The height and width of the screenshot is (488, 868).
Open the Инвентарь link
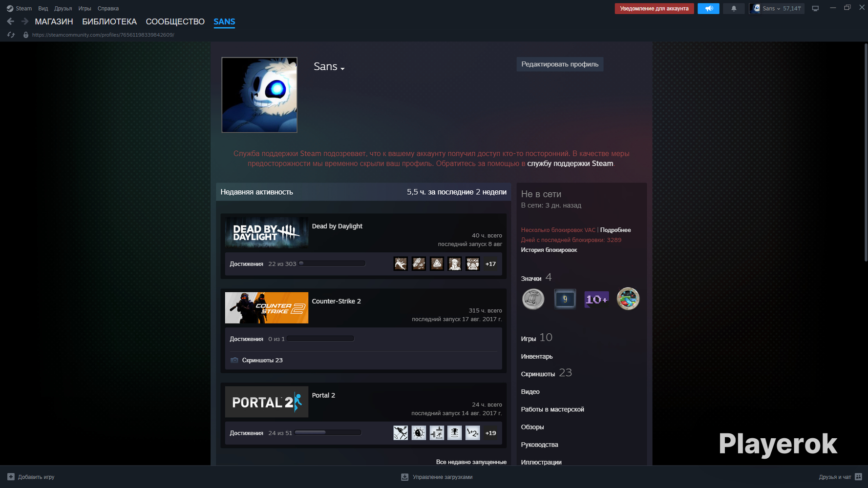[537, 356]
